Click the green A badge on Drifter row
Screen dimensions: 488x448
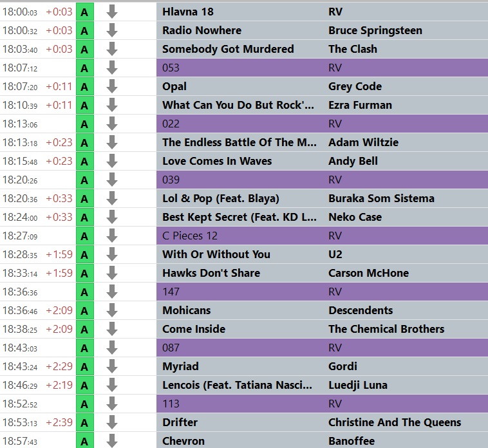(85, 423)
